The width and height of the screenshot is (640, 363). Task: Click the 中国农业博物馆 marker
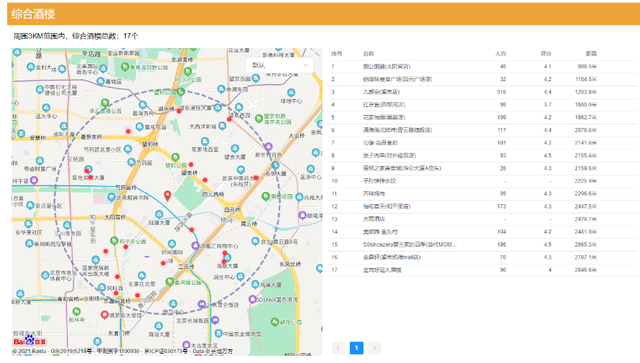tap(219, 333)
